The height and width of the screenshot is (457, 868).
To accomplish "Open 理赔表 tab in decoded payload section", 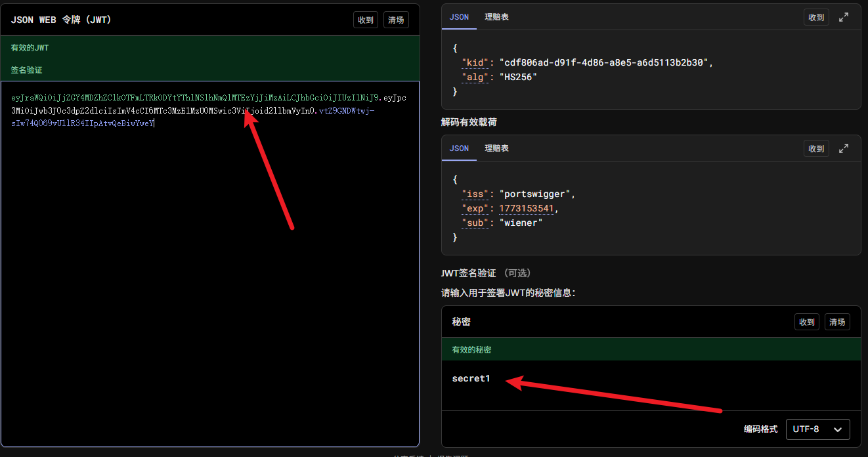I will pyautogui.click(x=496, y=148).
